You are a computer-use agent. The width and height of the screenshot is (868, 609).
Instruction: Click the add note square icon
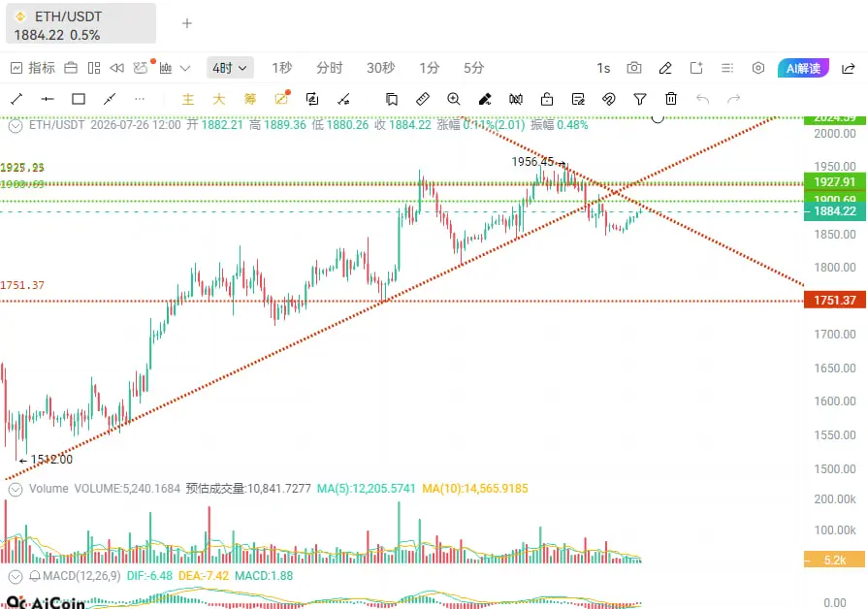point(696,68)
